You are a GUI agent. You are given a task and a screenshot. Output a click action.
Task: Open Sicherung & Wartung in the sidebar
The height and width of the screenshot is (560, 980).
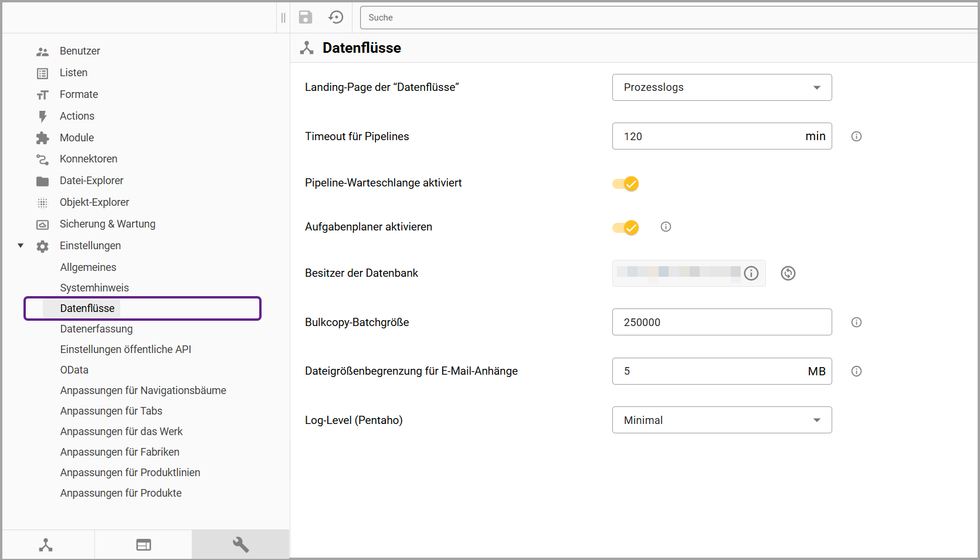pos(107,224)
